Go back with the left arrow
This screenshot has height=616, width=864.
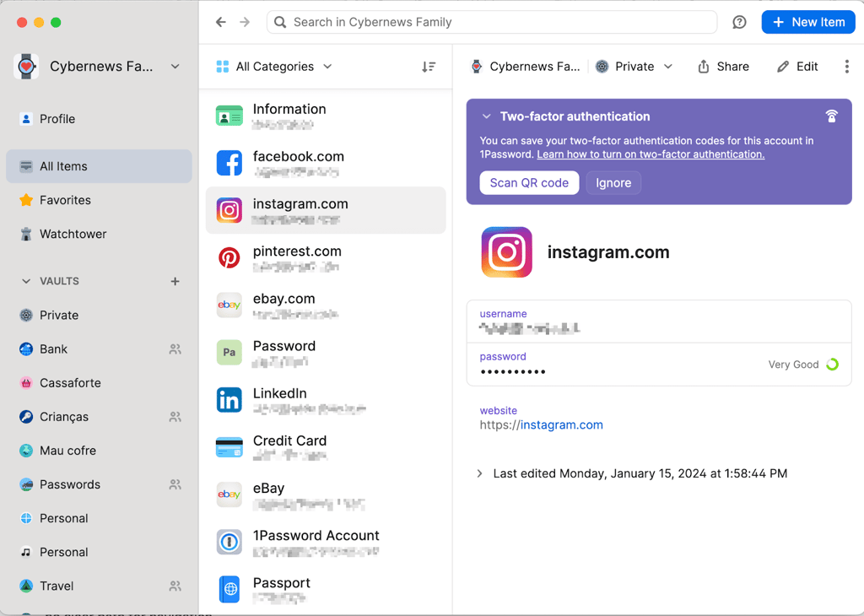[x=221, y=22]
